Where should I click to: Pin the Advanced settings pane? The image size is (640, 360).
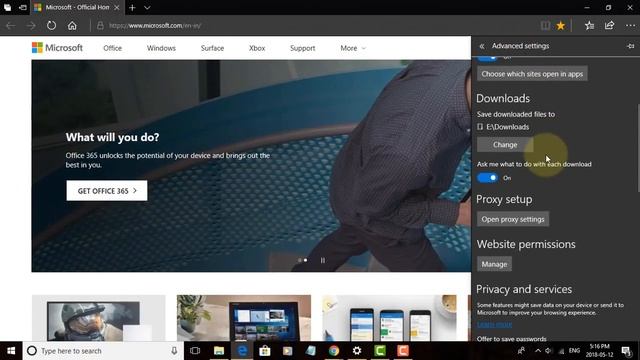pos(631,46)
